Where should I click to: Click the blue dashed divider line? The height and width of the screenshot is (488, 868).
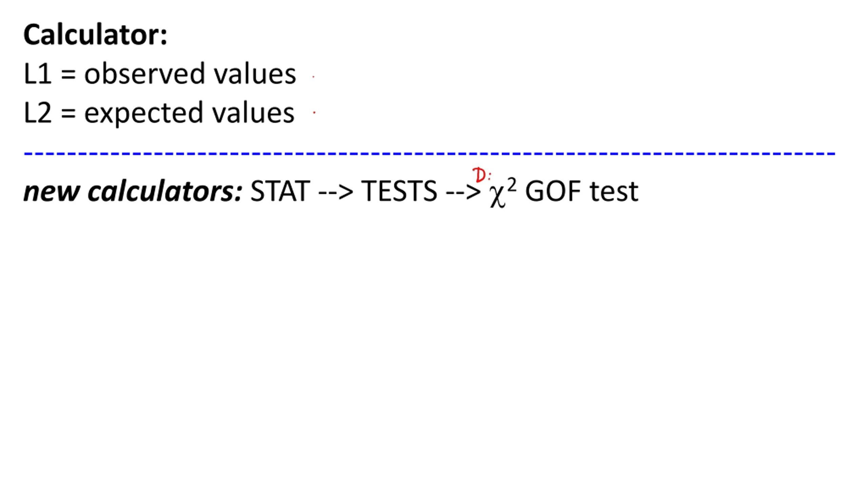430,154
